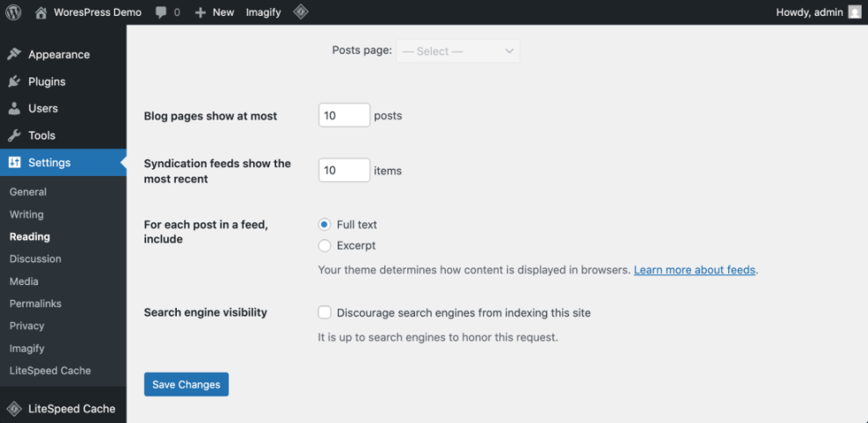
Task: Open comments via the speech bubble icon
Action: 162,12
